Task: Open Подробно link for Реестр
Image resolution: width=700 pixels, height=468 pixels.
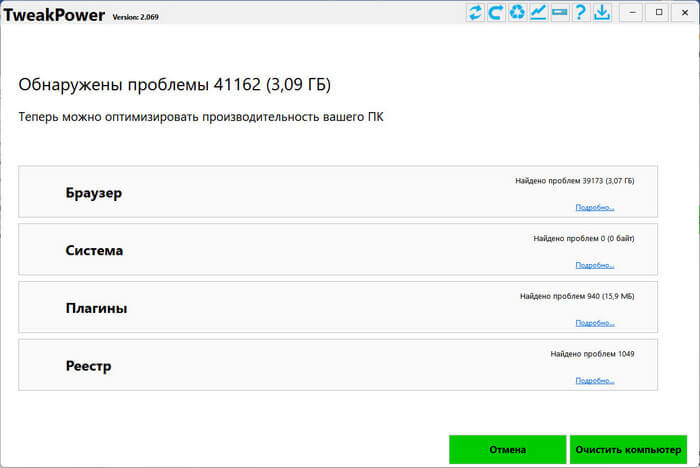Action: point(594,381)
